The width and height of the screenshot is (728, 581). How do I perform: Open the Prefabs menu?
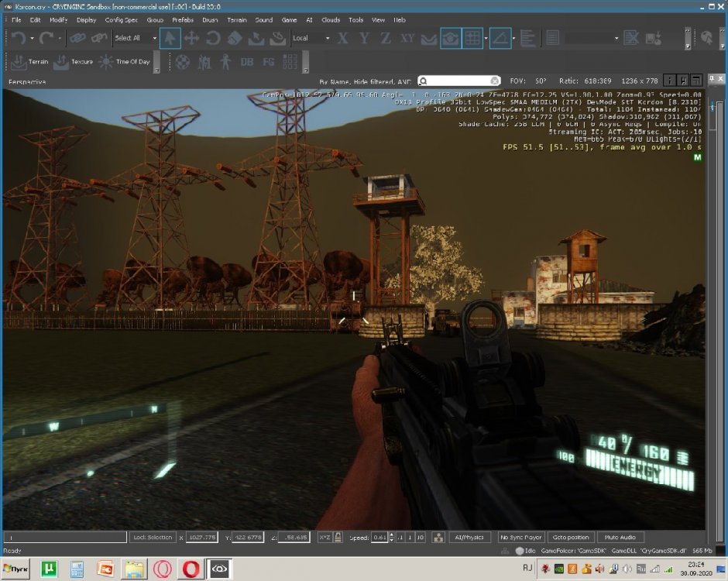point(183,20)
